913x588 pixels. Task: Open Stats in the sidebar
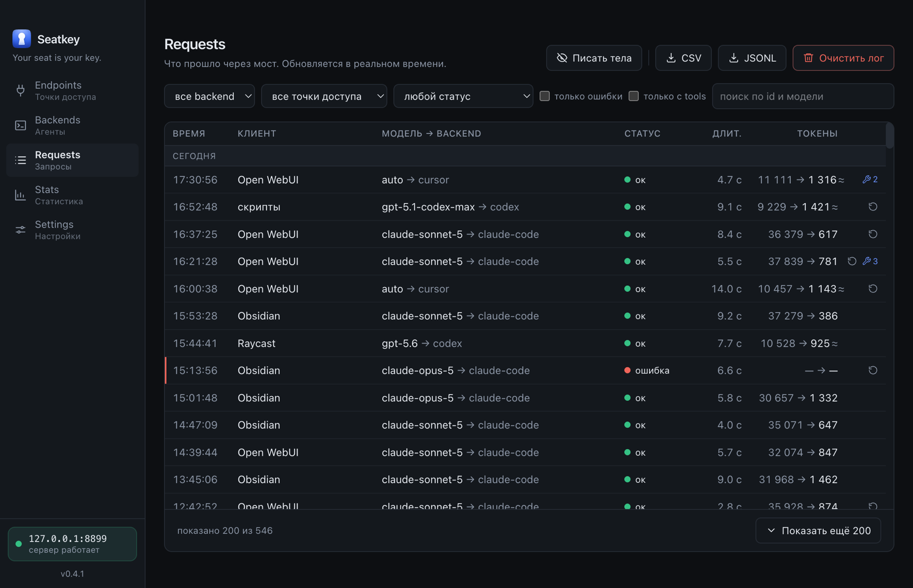point(72,195)
